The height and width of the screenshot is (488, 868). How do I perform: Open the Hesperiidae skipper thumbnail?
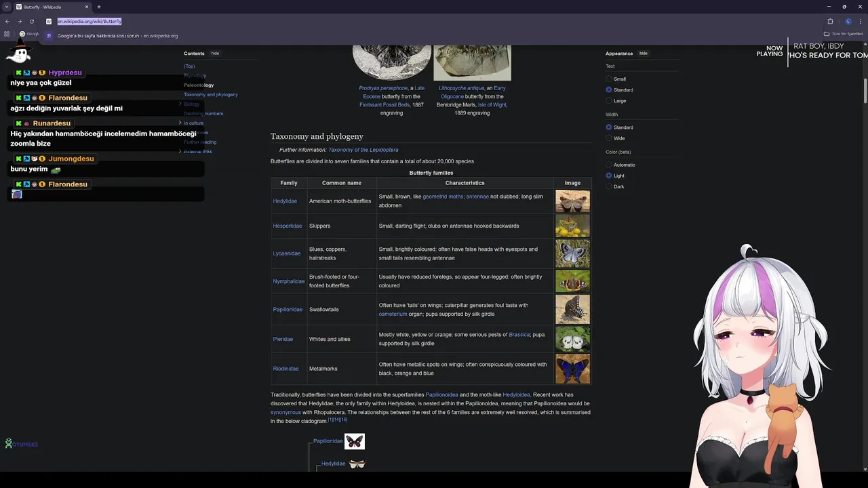pos(572,226)
